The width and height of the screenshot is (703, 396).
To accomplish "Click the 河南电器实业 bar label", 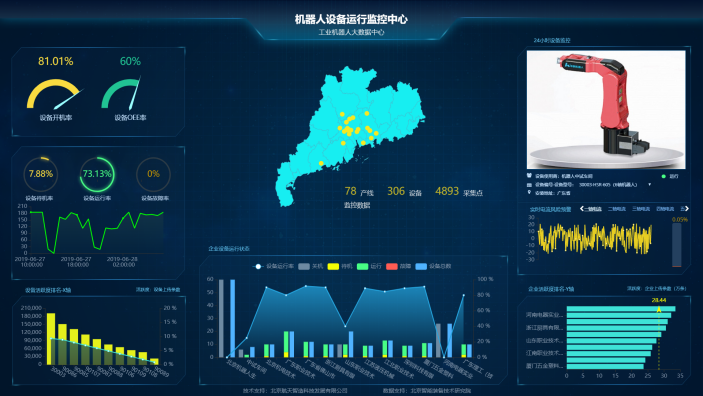I will (544, 315).
